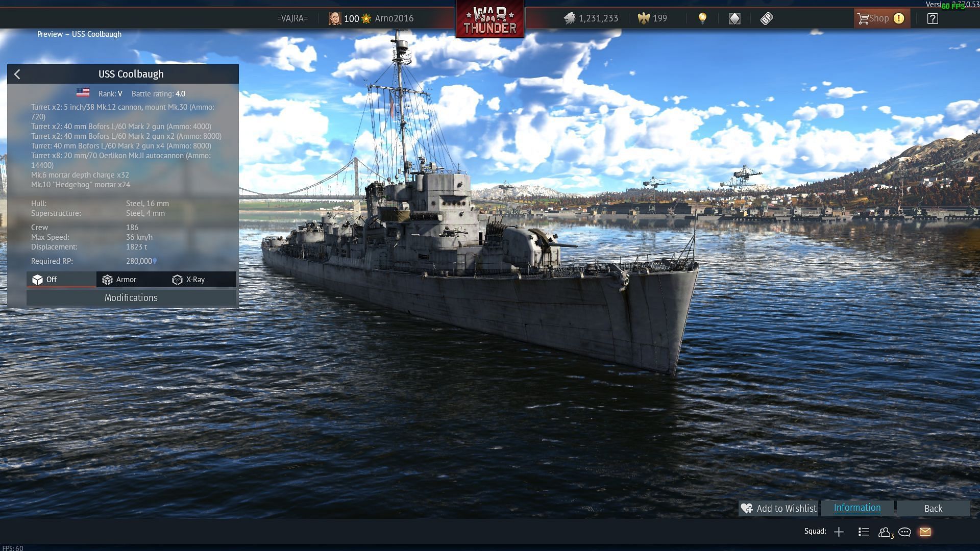This screenshot has width=980, height=551.
Task: Click the Preview – USS Coolbaugh title
Action: click(x=79, y=34)
